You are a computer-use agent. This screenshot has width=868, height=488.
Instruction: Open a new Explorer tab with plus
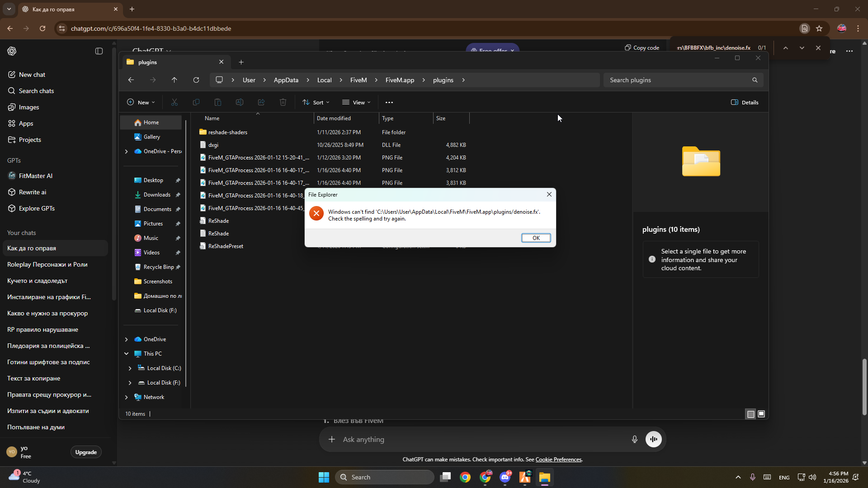[x=241, y=62]
